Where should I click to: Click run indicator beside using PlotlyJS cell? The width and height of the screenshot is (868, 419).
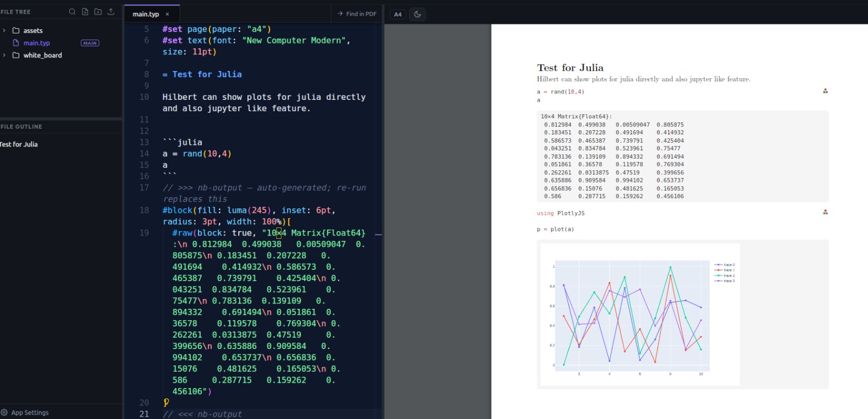[x=825, y=212]
